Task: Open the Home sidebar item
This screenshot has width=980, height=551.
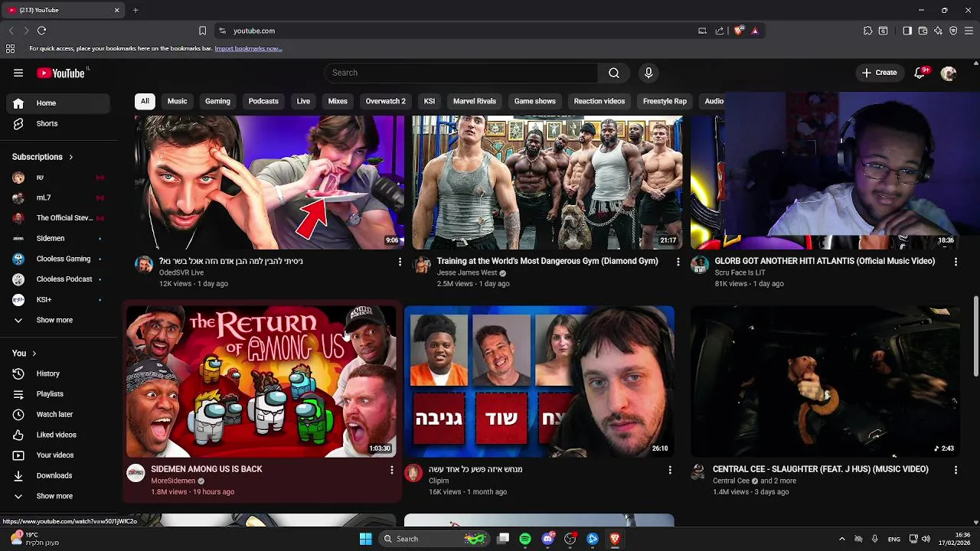Action: (58, 103)
